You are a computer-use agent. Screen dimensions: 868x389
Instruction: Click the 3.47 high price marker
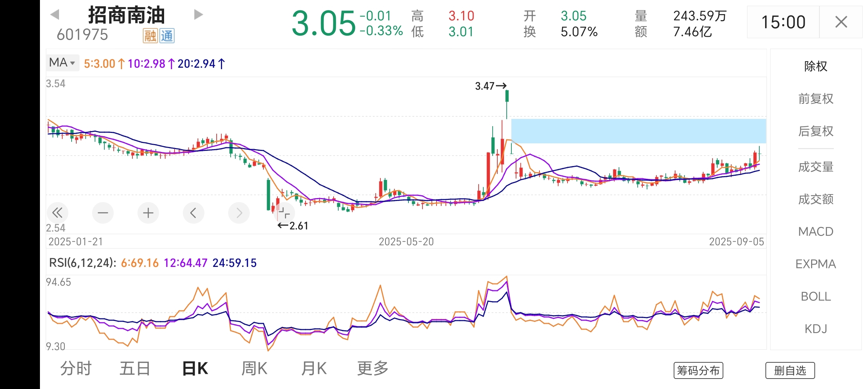click(490, 86)
